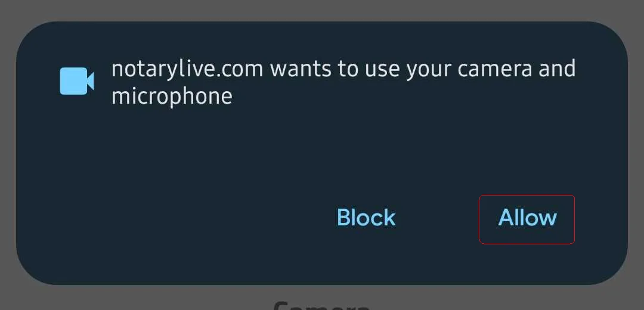Viewport: 644px width, 310px height.
Task: Click dialog space between Block and Allow
Action: (x=438, y=218)
